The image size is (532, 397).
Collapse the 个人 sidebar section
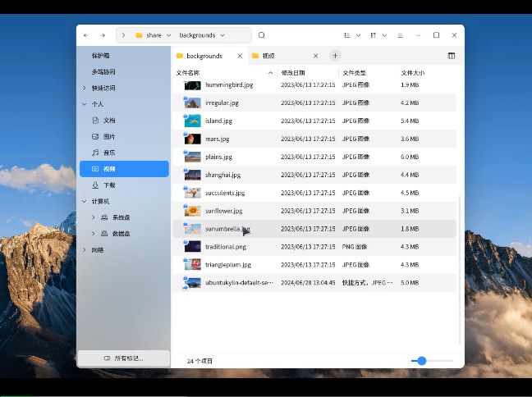coord(85,104)
